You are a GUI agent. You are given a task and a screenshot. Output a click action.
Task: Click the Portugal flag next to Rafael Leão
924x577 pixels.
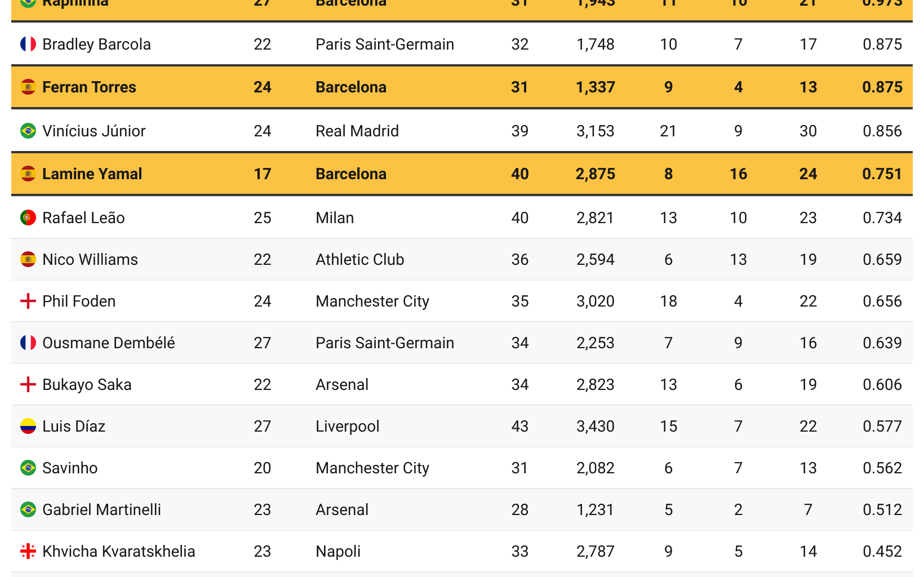tap(28, 218)
